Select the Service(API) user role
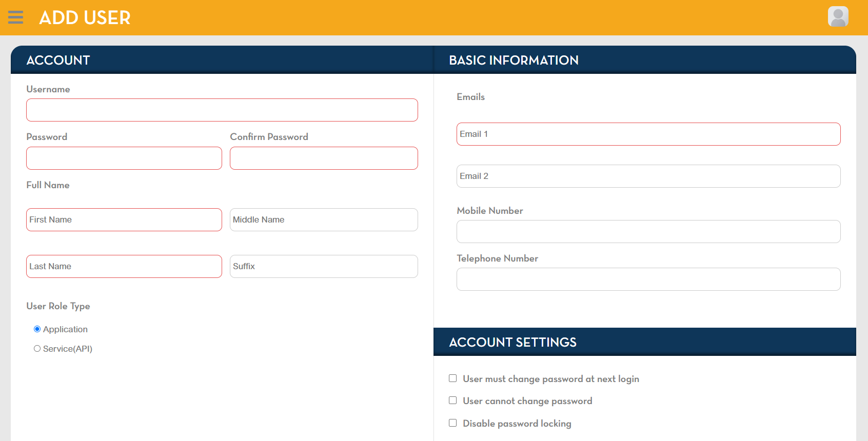The image size is (868, 441). pos(37,349)
